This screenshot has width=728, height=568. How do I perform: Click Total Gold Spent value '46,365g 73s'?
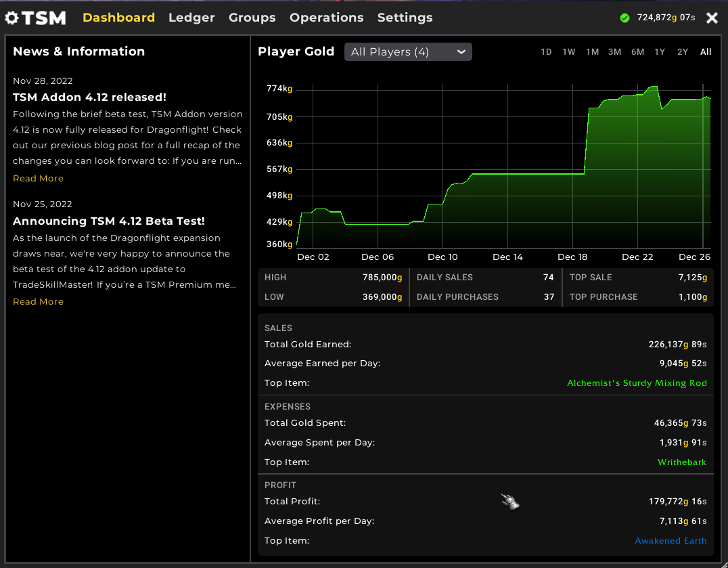(x=680, y=423)
